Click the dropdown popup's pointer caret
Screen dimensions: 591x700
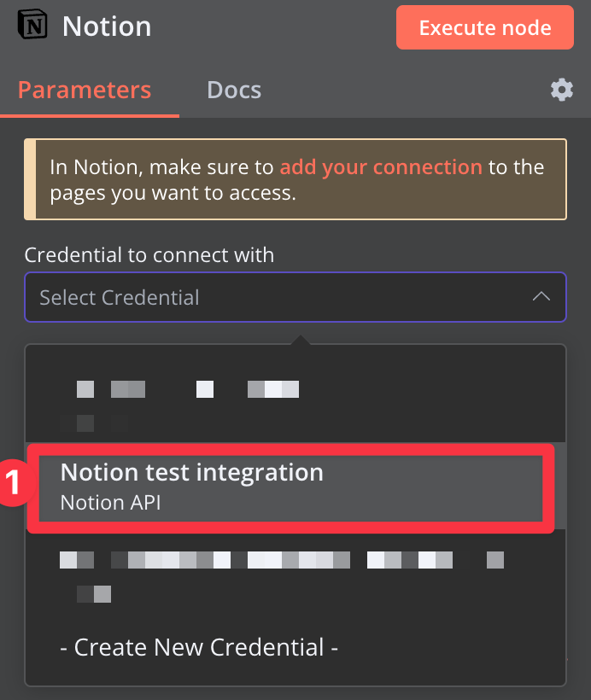pos(299,341)
